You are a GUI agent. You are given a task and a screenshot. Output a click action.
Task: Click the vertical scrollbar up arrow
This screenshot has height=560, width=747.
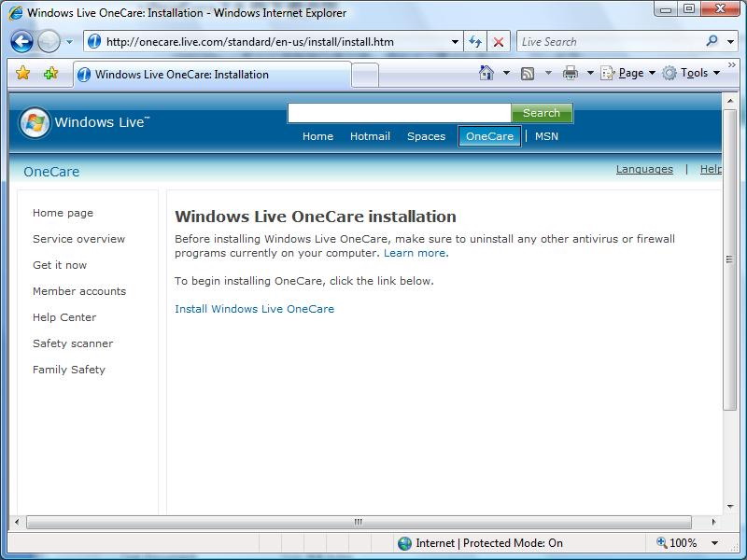click(x=730, y=101)
